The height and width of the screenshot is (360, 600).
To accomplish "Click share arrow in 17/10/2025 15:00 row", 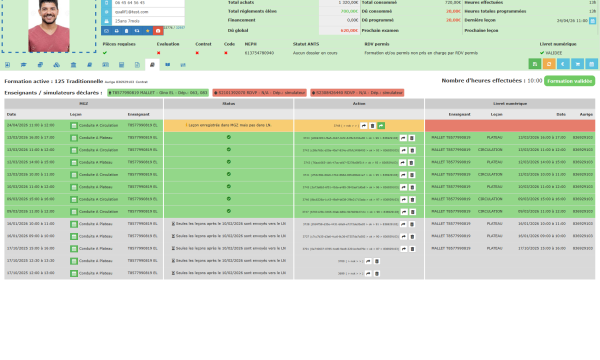I will (404, 249).
